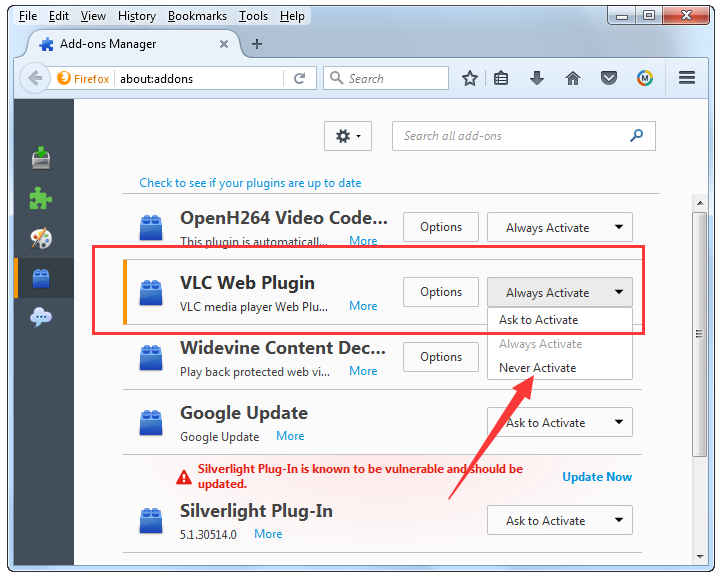
Task: Select the Google Update plugin title
Action: 244,413
